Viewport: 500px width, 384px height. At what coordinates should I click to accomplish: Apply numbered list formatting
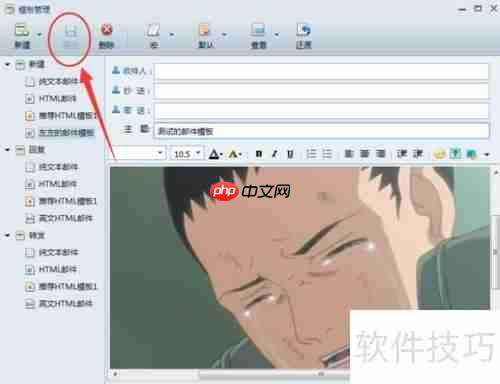point(311,154)
